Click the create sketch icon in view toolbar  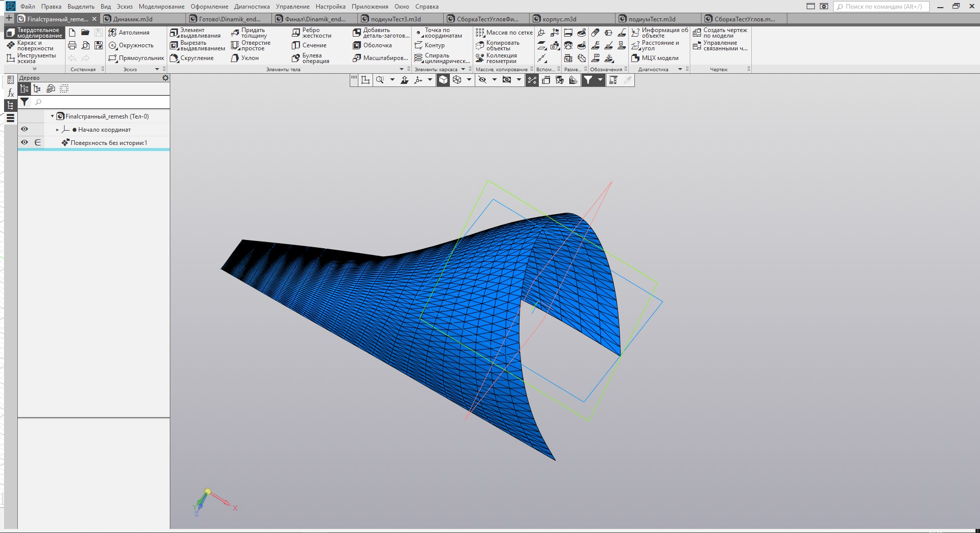coord(365,80)
